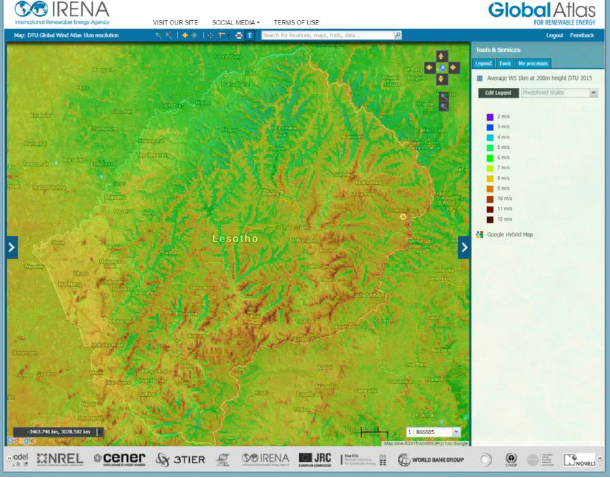Click the Logout link
The height and width of the screenshot is (478, 610).
pyautogui.click(x=555, y=35)
